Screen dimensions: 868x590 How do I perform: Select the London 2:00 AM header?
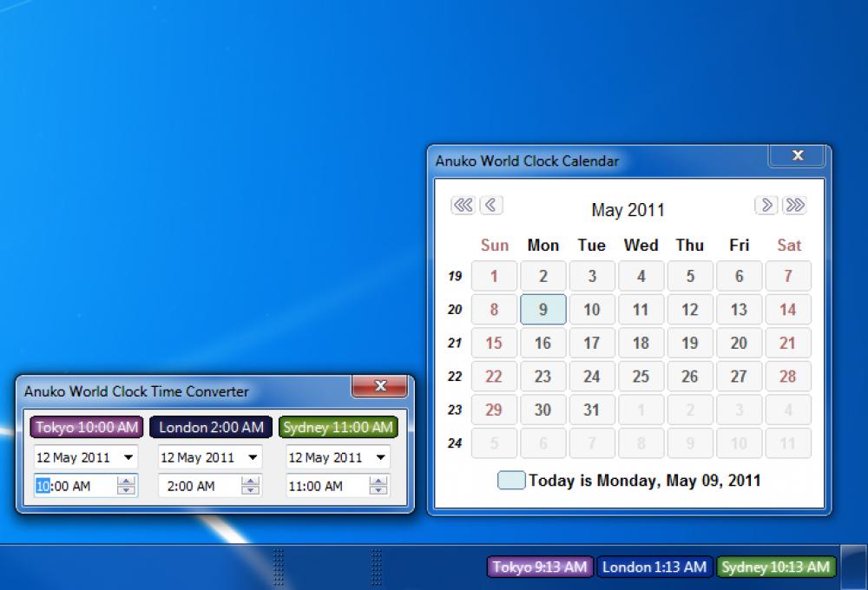click(x=208, y=427)
